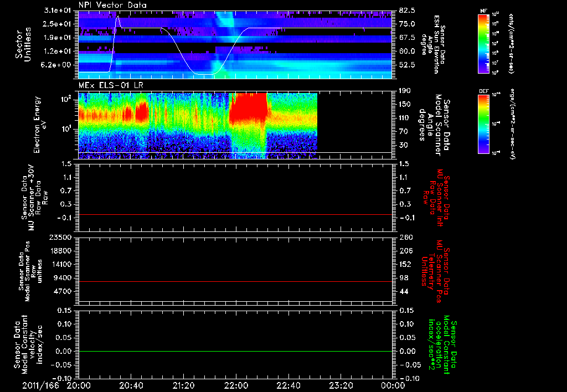Click the DEF color scale bar
Viewport: 567px width, 392px height.
click(483, 124)
